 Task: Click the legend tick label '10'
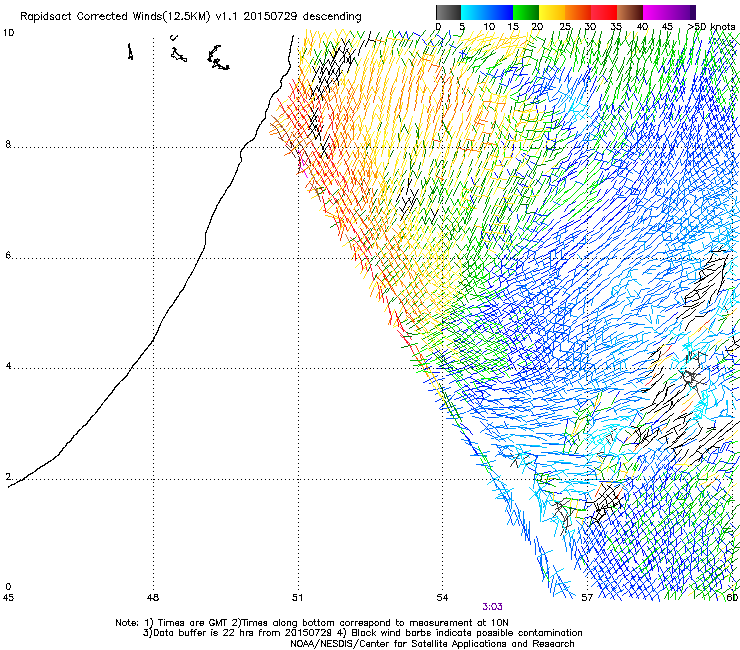click(489, 27)
